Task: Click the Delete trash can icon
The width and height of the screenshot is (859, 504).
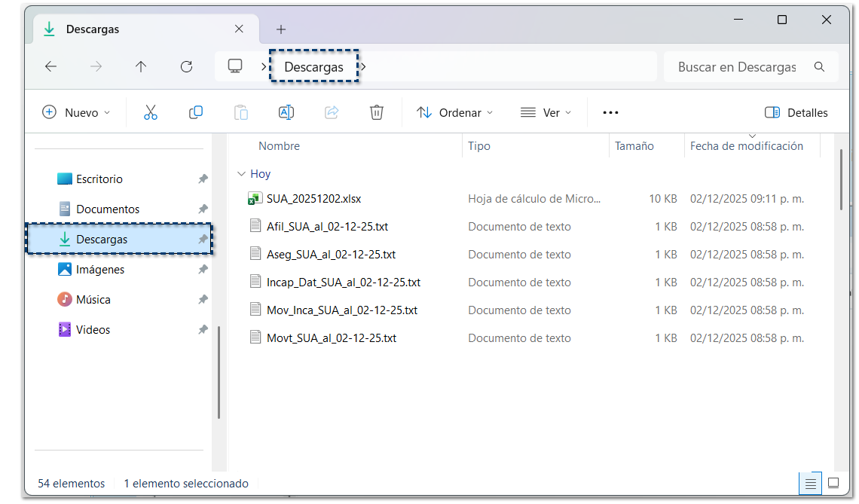Action: point(377,112)
